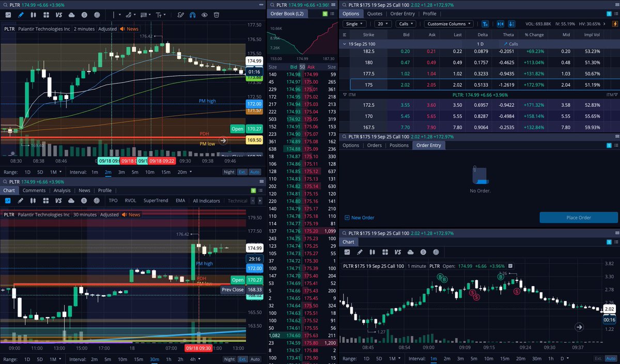
Task: Select the RVOL indicator
Action: click(131, 200)
